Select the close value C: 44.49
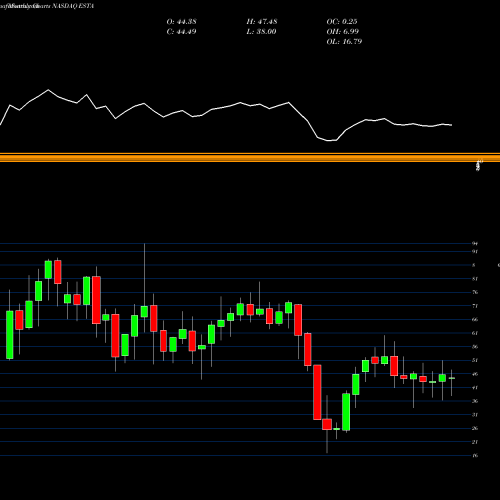Image resolution: width=500 pixels, height=500 pixels. click(x=181, y=32)
